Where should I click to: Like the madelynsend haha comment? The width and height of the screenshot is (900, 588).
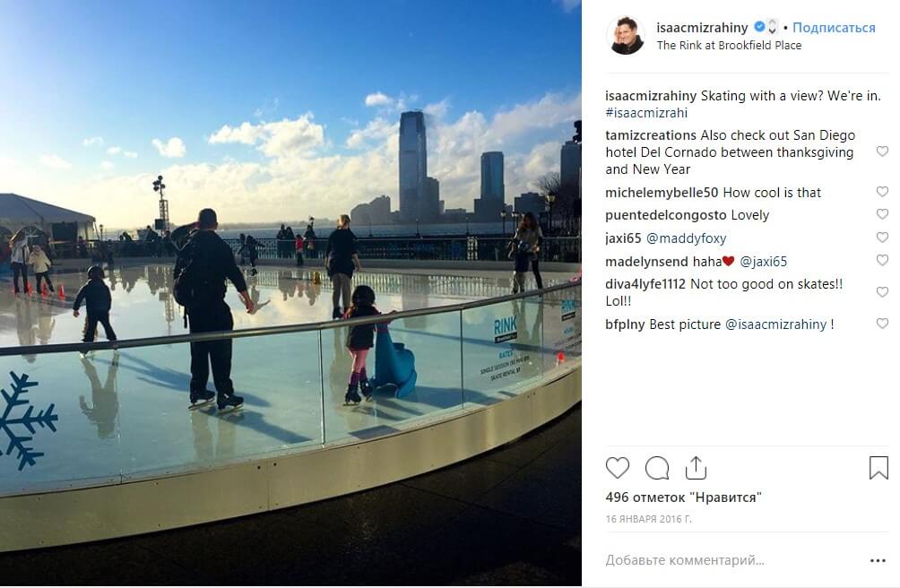882,261
